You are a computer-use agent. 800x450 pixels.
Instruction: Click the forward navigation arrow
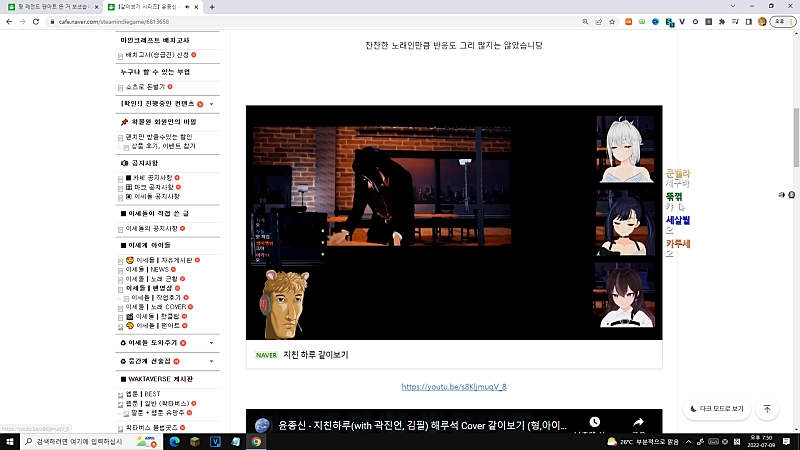point(22,22)
